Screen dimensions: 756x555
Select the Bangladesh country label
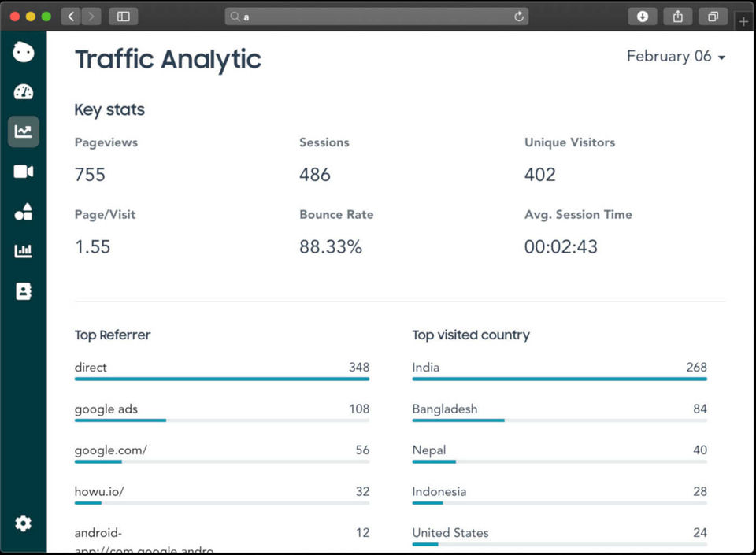(x=444, y=409)
